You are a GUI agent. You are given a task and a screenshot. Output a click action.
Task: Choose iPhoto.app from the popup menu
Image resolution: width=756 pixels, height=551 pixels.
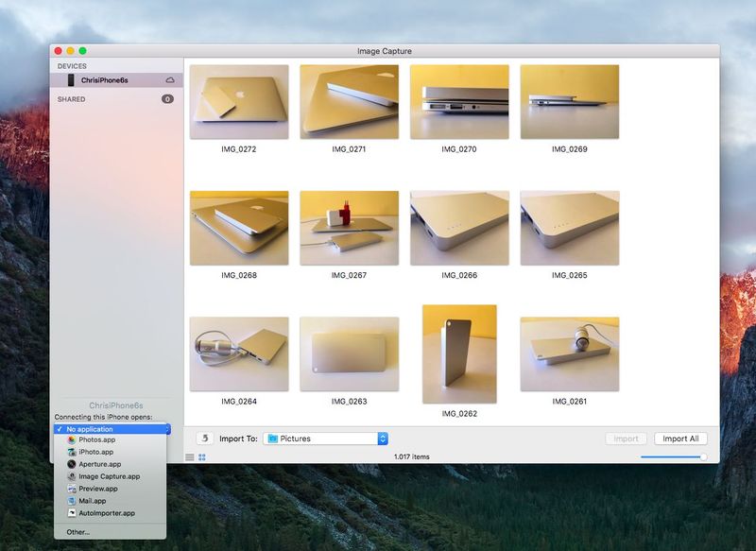coord(110,452)
